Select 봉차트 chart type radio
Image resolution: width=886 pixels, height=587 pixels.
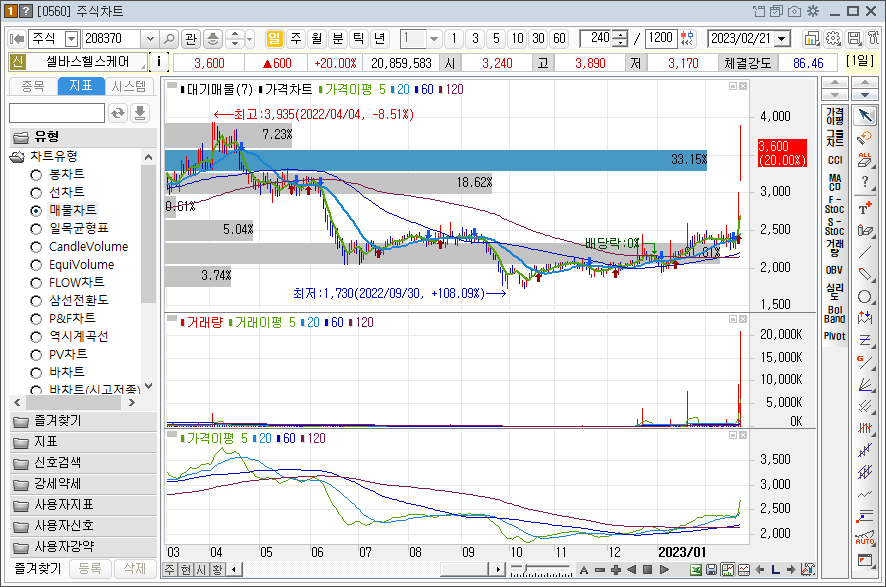(x=36, y=175)
